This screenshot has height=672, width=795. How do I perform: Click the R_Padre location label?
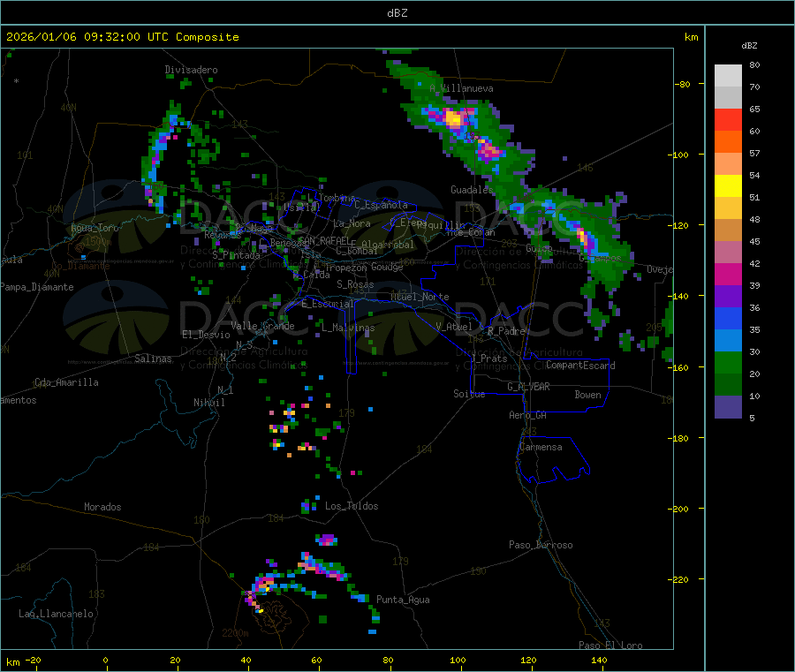pos(506,331)
